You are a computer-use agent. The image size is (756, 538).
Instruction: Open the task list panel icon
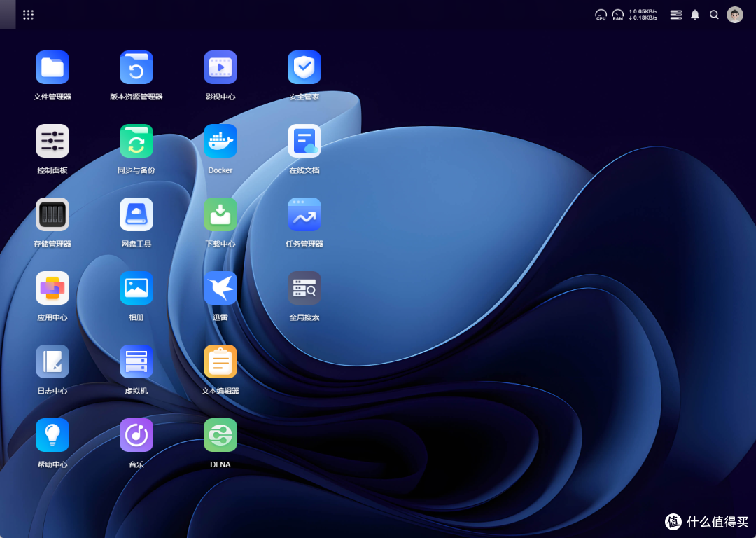[676, 15]
